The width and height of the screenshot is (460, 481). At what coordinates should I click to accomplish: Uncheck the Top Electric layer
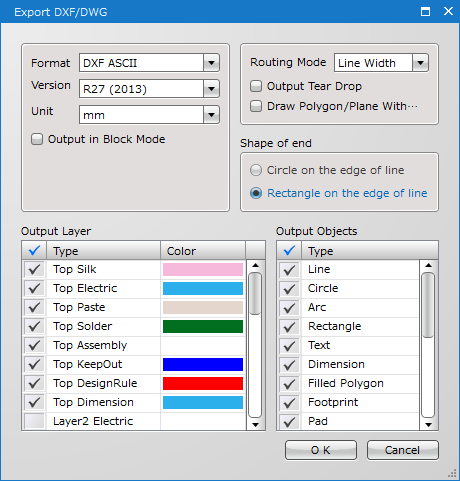[34, 288]
